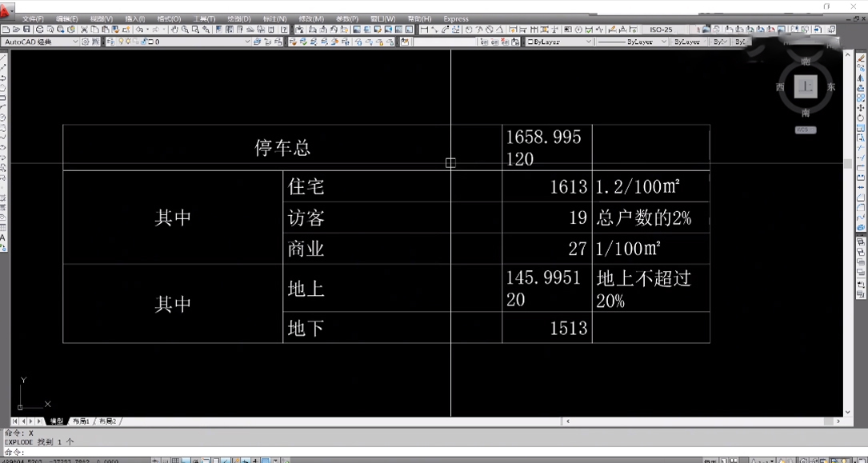Click the Save icon in toolbar

click(26, 30)
